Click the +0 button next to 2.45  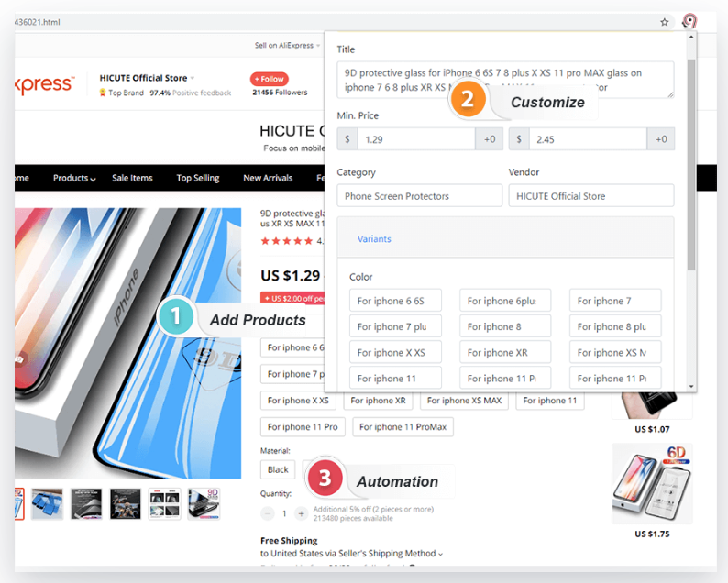661,139
